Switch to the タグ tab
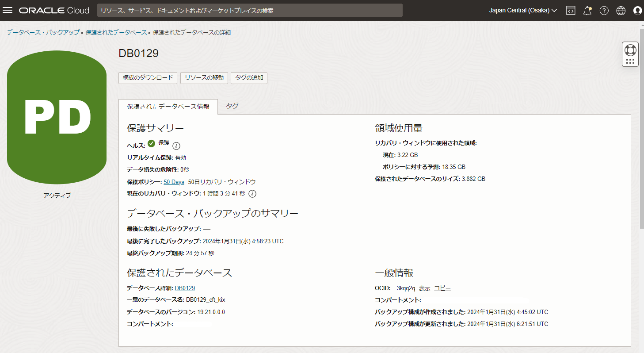Screen dimensions: 644x353 [232, 106]
